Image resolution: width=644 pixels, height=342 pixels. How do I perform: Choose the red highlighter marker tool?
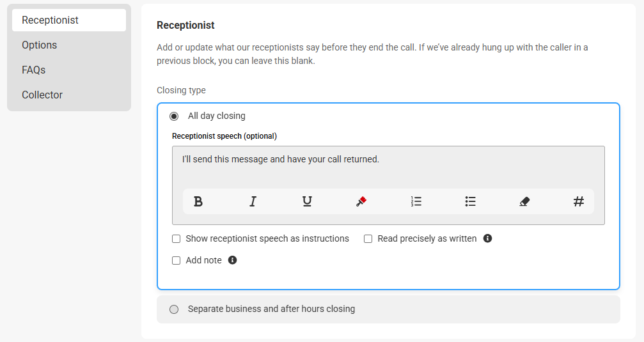pyautogui.click(x=361, y=201)
